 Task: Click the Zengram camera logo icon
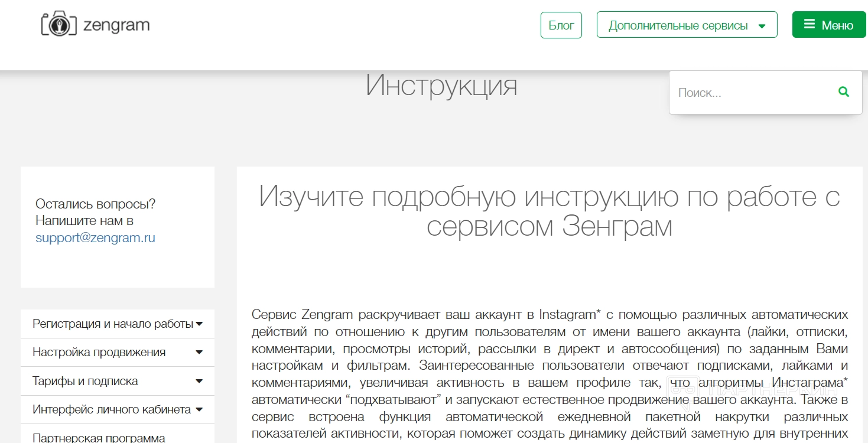(59, 24)
